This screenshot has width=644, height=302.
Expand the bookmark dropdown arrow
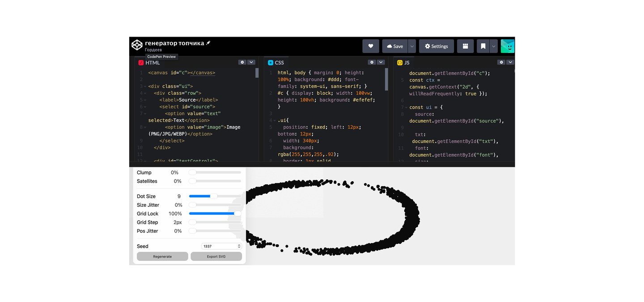click(494, 46)
